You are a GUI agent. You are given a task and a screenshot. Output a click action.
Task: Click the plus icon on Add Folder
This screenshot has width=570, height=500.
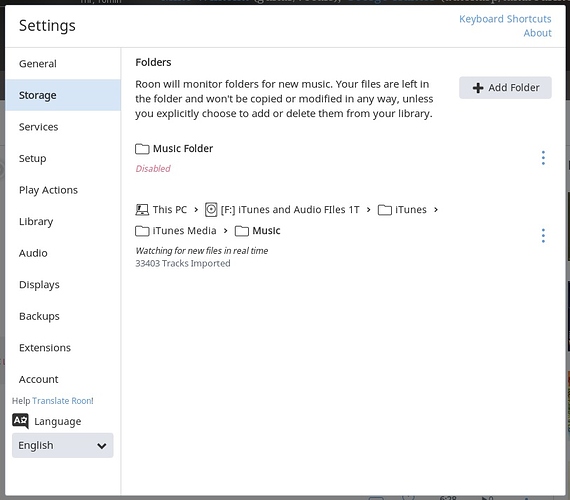(x=478, y=88)
